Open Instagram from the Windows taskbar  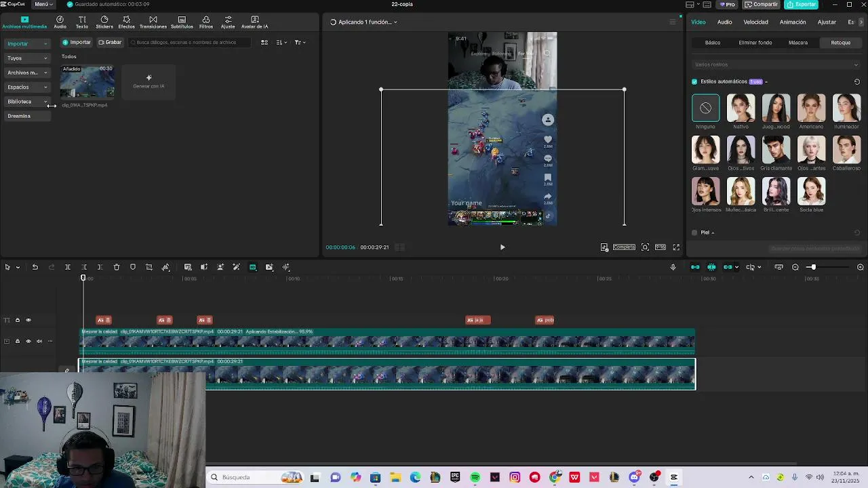(515, 477)
